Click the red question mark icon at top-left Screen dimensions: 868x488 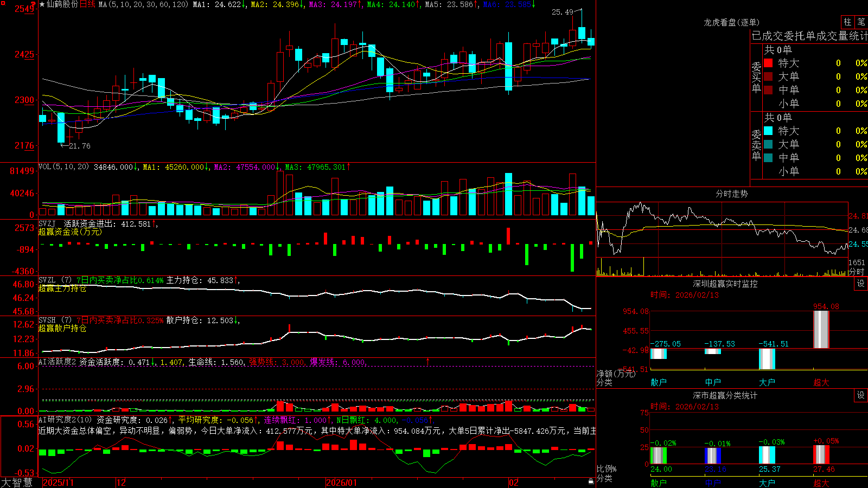33,4
